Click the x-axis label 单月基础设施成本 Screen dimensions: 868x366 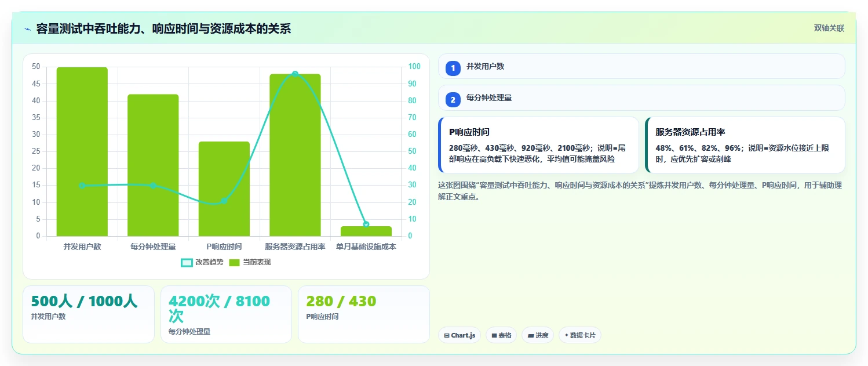point(366,247)
